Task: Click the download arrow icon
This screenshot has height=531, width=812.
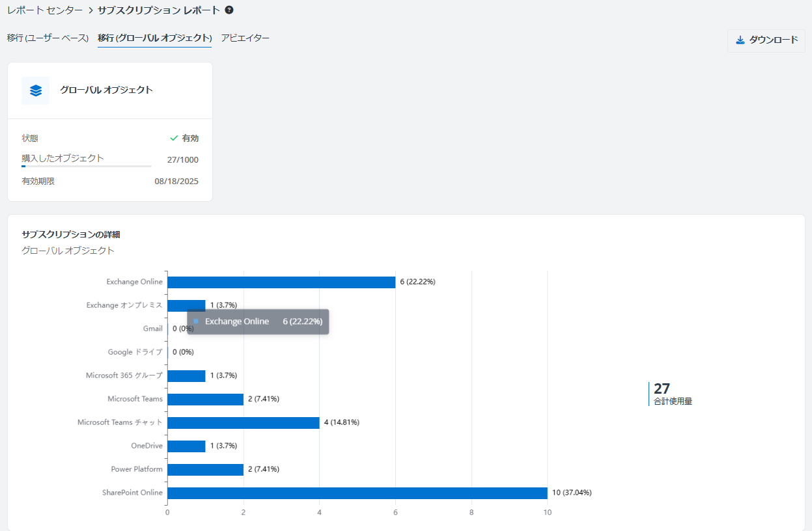Action: 740,40
